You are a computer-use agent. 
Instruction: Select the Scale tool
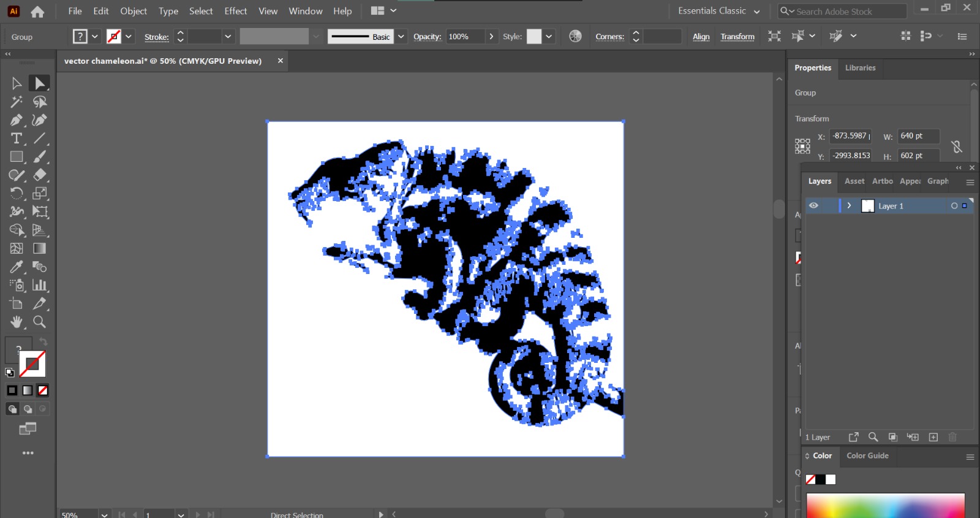[40, 194]
